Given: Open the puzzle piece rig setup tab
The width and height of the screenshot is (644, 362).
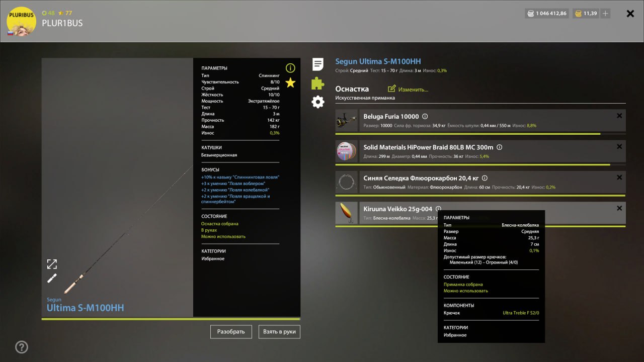Looking at the screenshot, I should pos(318,83).
